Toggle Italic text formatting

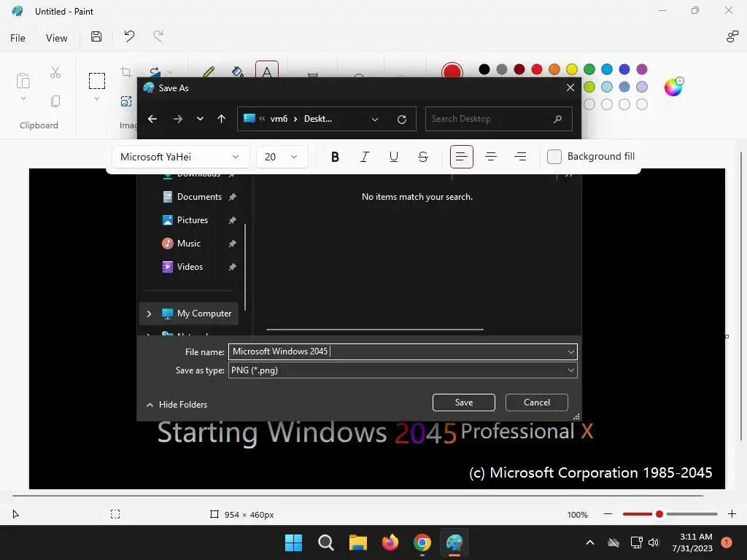coord(365,157)
